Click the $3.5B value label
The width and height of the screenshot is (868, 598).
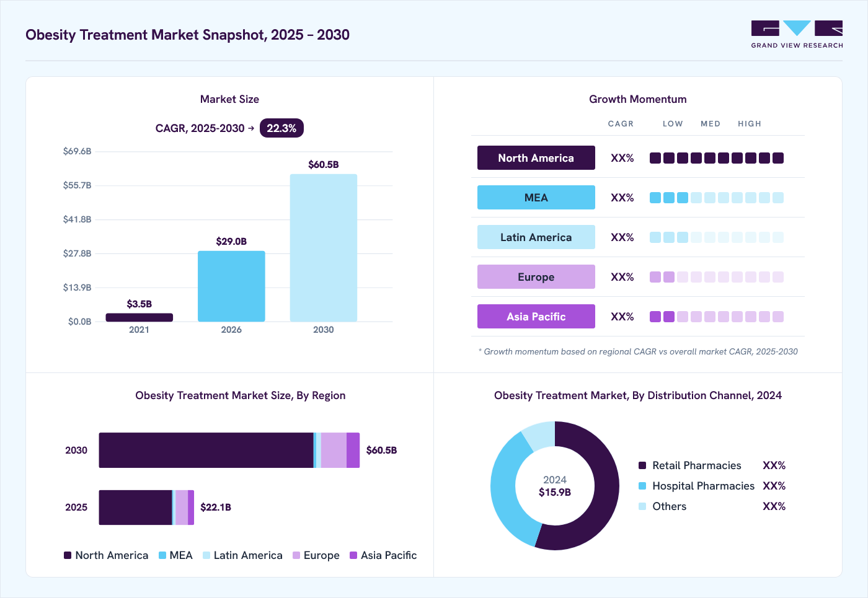(x=139, y=304)
